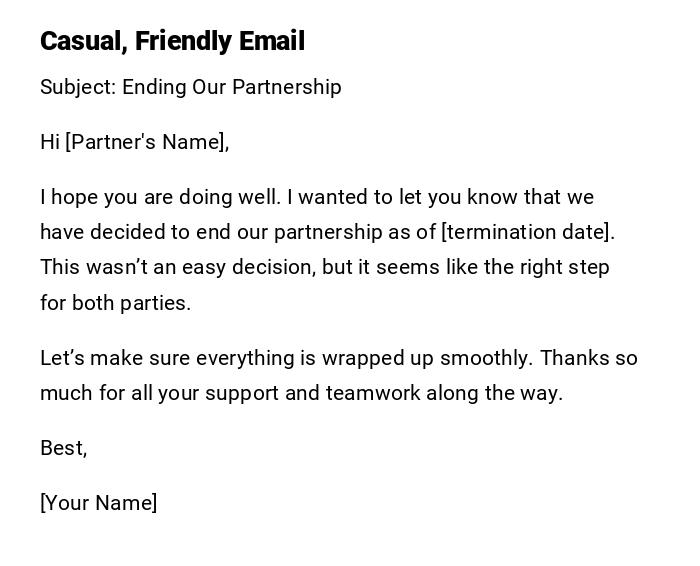Screen dimensions: 700x566
Task: Click the greeting word "Hi"
Action: 50,142
